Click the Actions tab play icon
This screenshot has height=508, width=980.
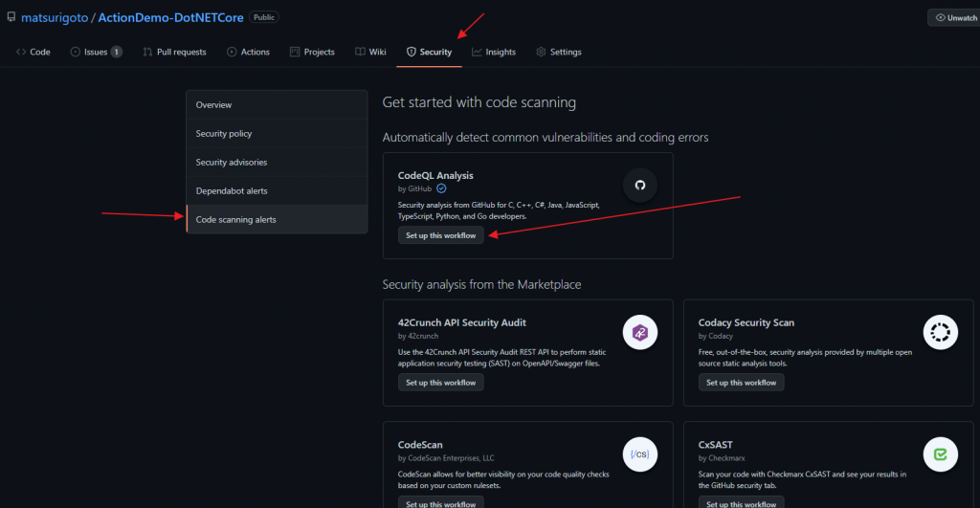coord(232,52)
